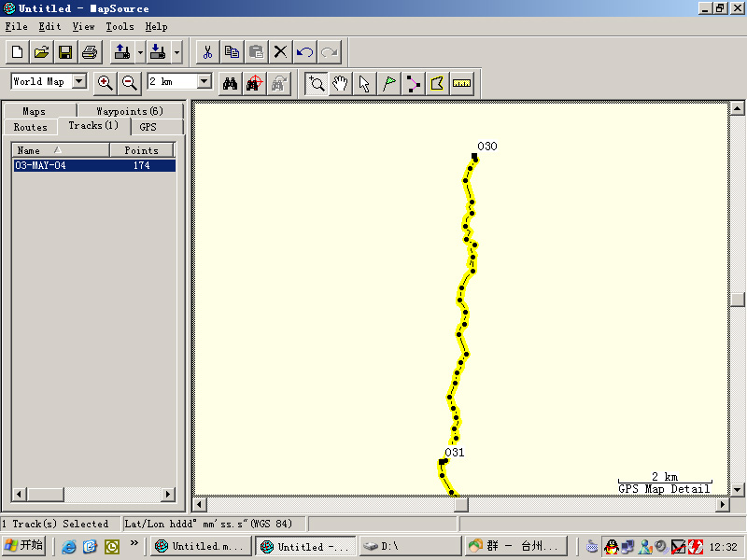747x560 pixels.
Task: Open the 2 km zoom scale dropdown
Action: point(204,81)
